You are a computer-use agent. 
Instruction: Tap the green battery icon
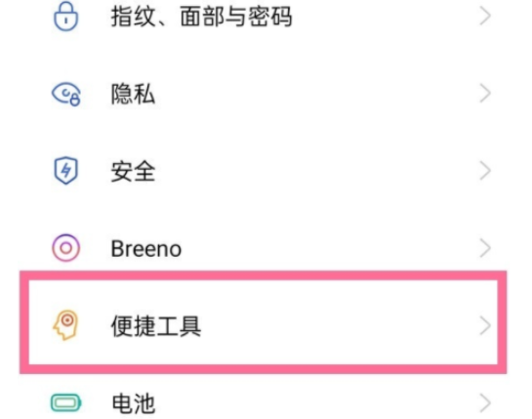point(66,402)
